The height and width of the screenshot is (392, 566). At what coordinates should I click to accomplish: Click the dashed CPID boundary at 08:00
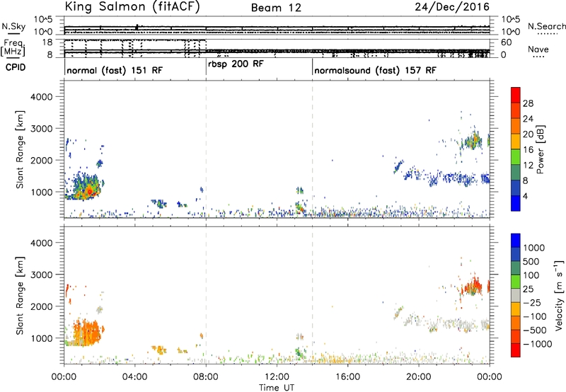point(206,149)
